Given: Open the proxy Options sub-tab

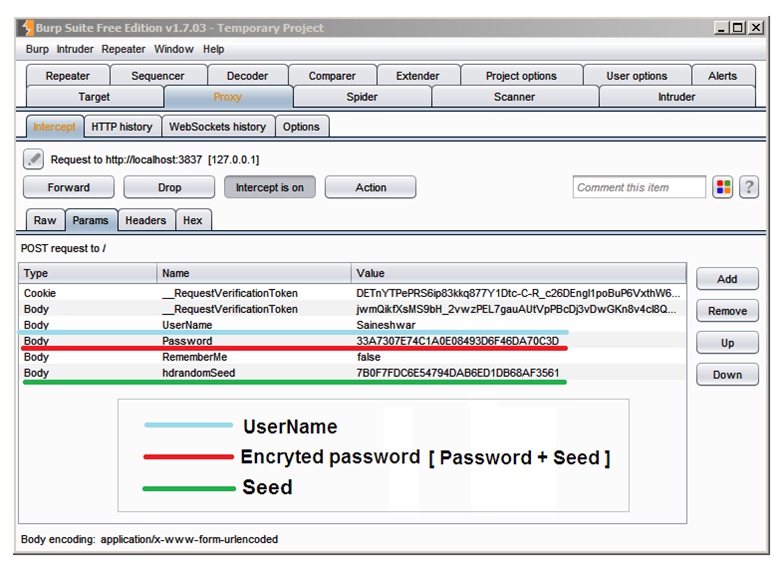Looking at the screenshot, I should pyautogui.click(x=301, y=127).
